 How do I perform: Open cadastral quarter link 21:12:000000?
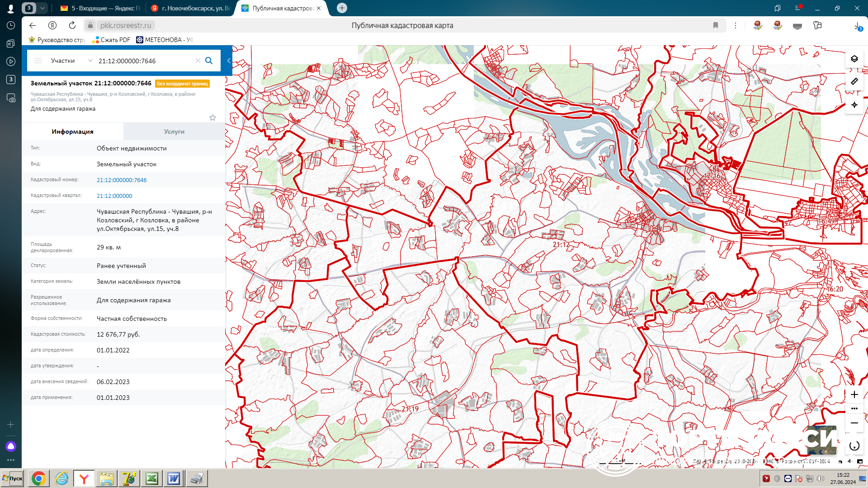point(114,196)
